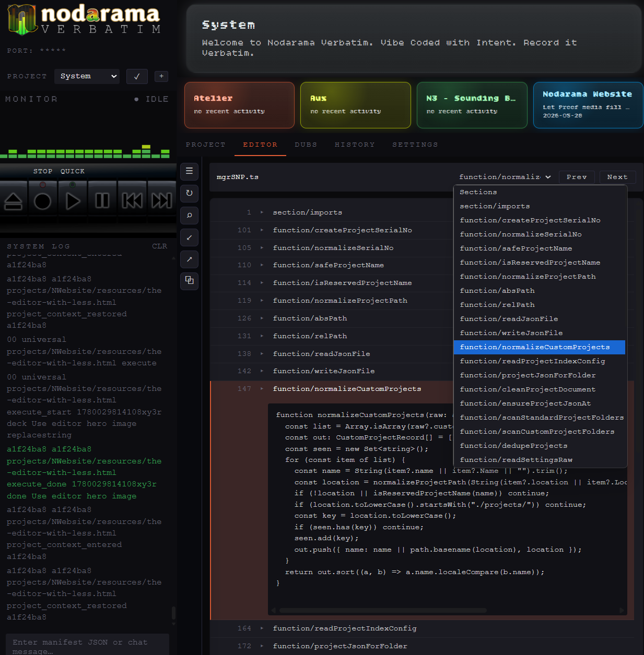Click the play transport button
Image resolution: width=644 pixels, height=655 pixels.
73,200
